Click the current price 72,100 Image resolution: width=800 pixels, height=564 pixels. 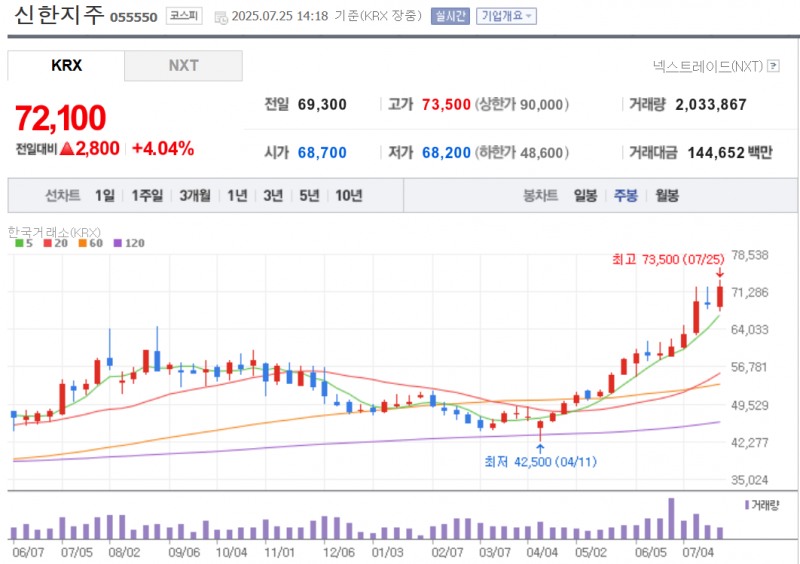61,118
